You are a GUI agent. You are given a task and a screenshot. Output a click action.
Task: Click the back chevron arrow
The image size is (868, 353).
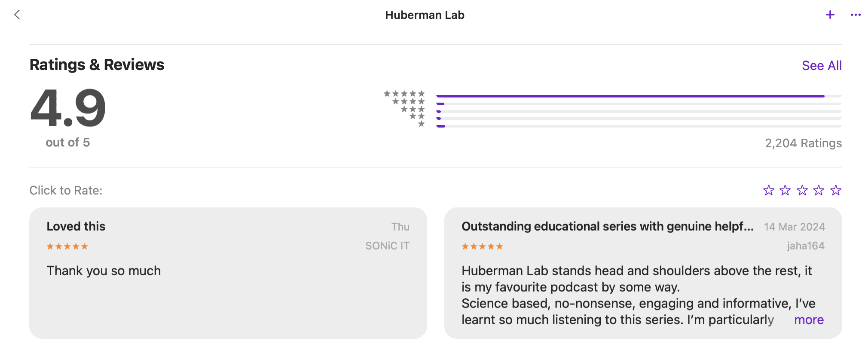click(17, 15)
